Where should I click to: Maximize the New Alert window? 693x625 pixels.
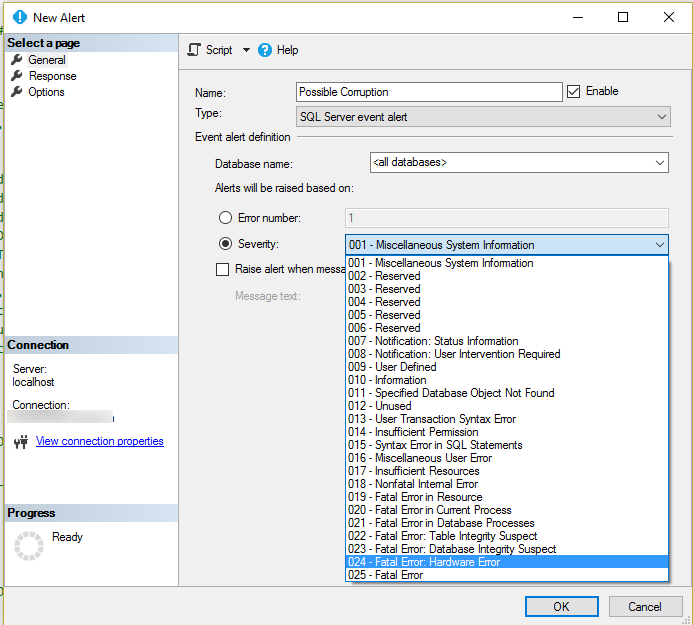pyautogui.click(x=623, y=17)
